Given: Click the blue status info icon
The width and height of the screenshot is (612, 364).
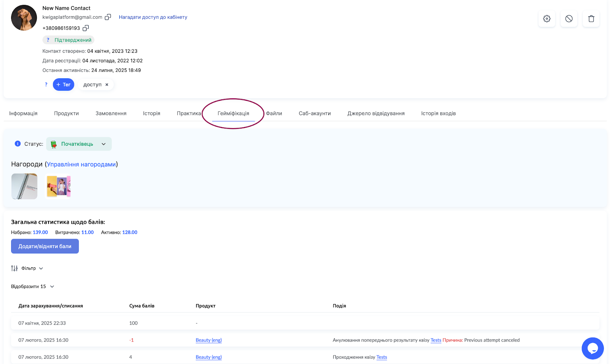Looking at the screenshot, I should click(18, 144).
